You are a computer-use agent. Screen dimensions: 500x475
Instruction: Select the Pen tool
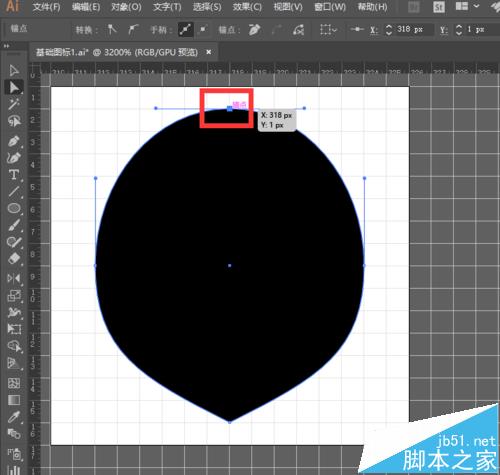(14, 141)
